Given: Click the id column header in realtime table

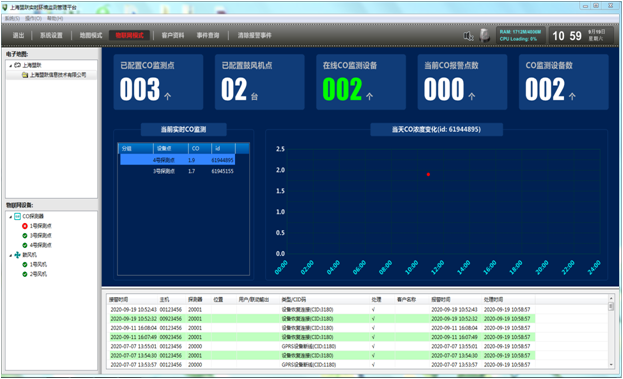Looking at the screenshot, I should point(224,149).
